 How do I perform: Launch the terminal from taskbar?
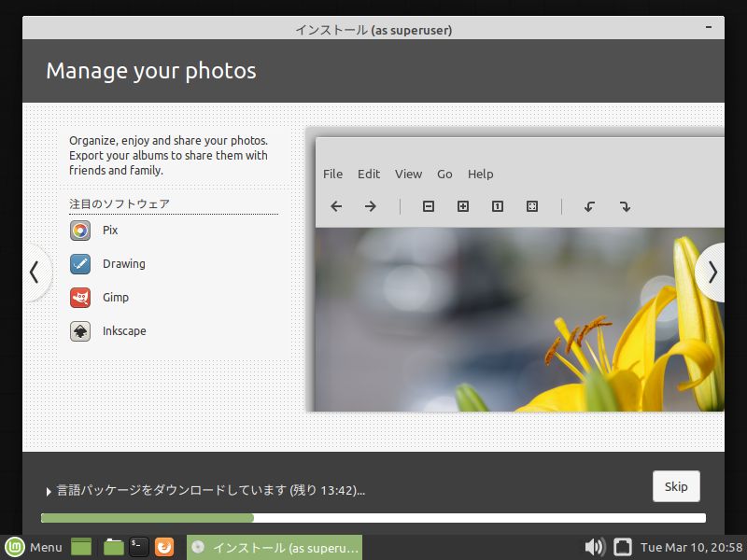pos(139,548)
